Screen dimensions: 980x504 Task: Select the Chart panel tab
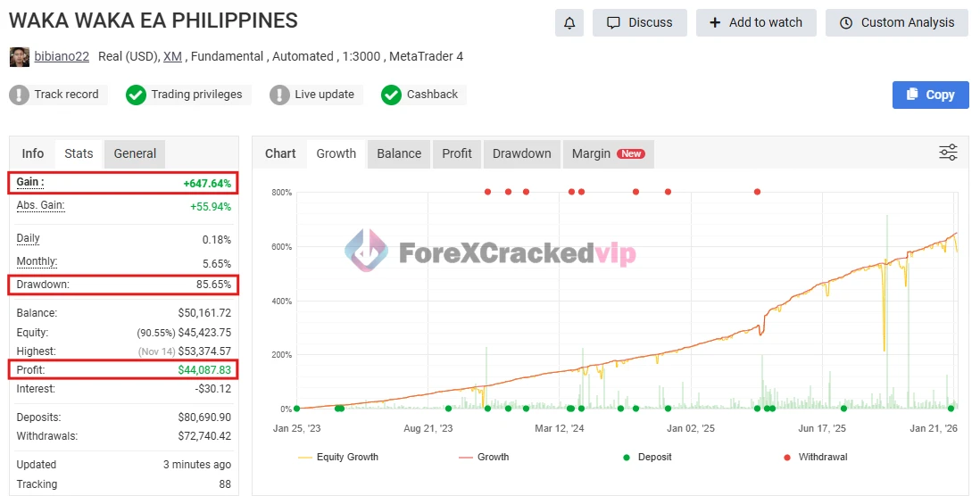280,153
